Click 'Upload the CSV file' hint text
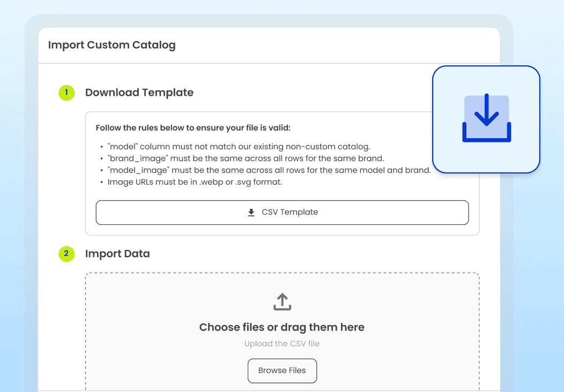Screen dimensions: 564x392 click(x=281, y=343)
